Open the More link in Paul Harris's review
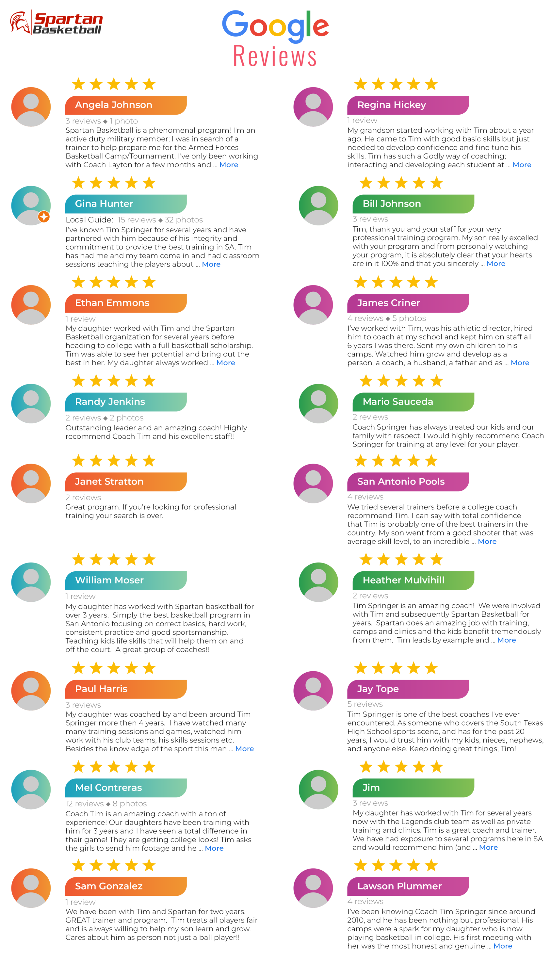Screen dimensions: 551x980 245,749
